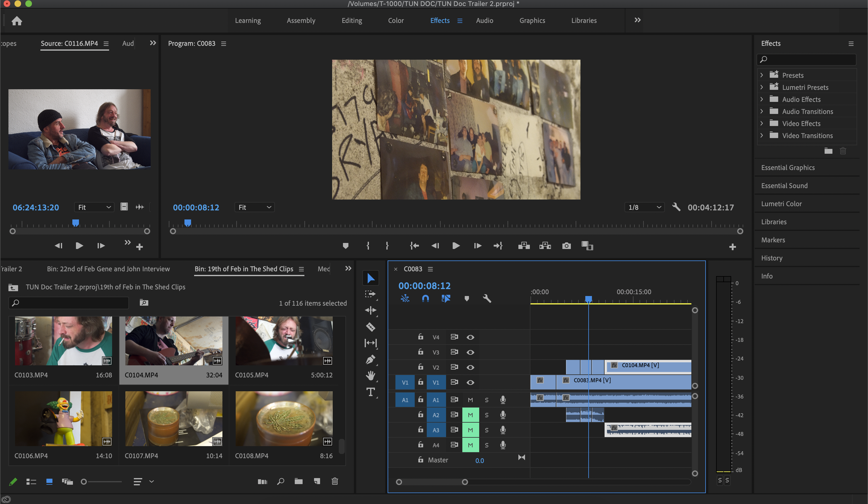Viewport: 868px width, 504px height.
Task: Open the Essential Sound panel
Action: click(784, 186)
